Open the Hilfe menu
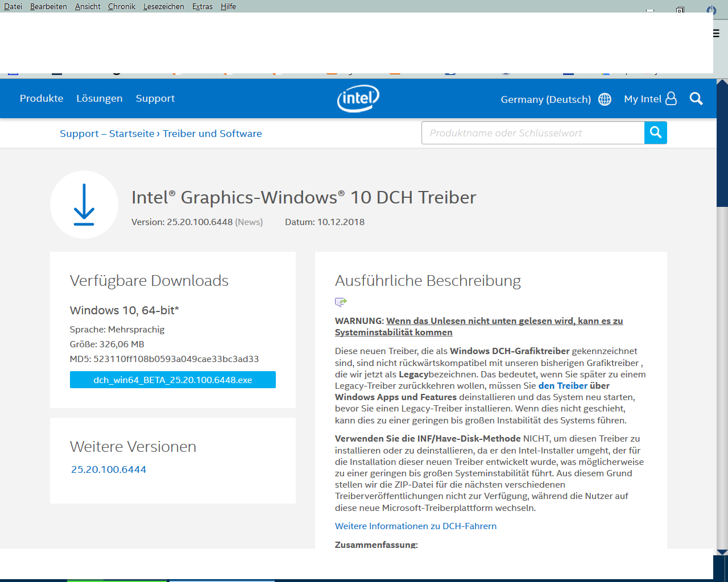Image resolution: width=728 pixels, height=582 pixels. pyautogui.click(x=228, y=6)
